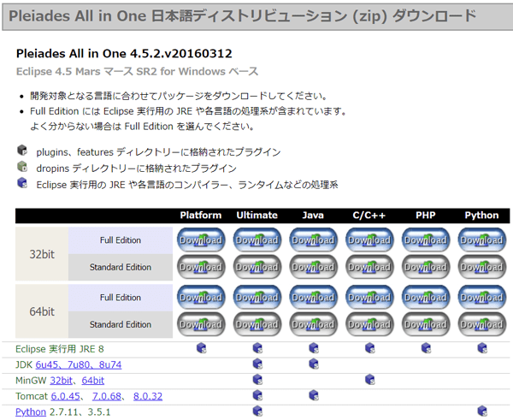This screenshot has height=420, width=513.
Task: Download 32bit Standard Edition Ultimate package
Action: click(257, 267)
